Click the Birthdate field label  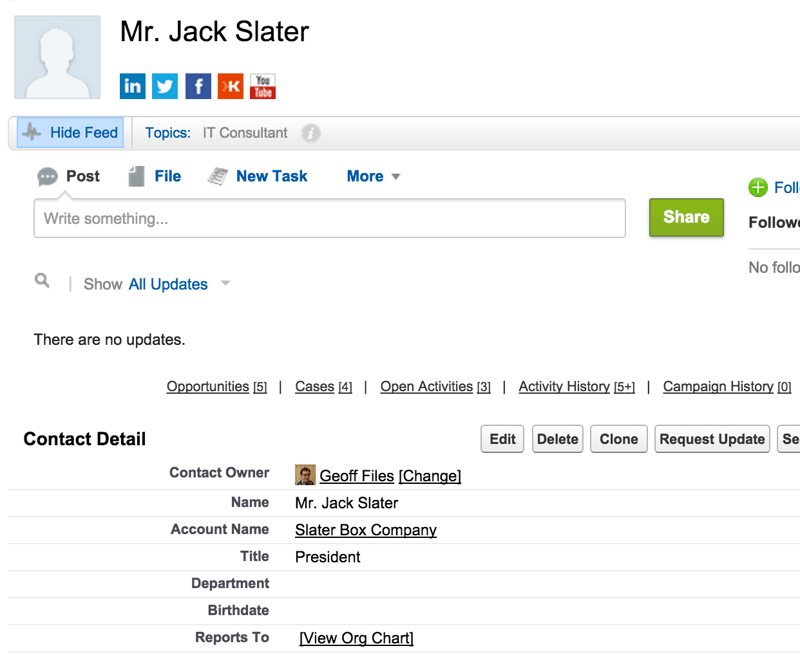pos(238,610)
